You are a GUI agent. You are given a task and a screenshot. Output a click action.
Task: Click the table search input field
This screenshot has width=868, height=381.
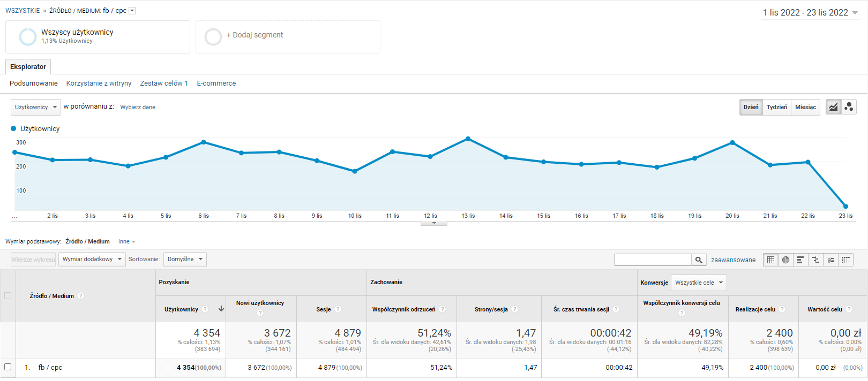click(653, 260)
